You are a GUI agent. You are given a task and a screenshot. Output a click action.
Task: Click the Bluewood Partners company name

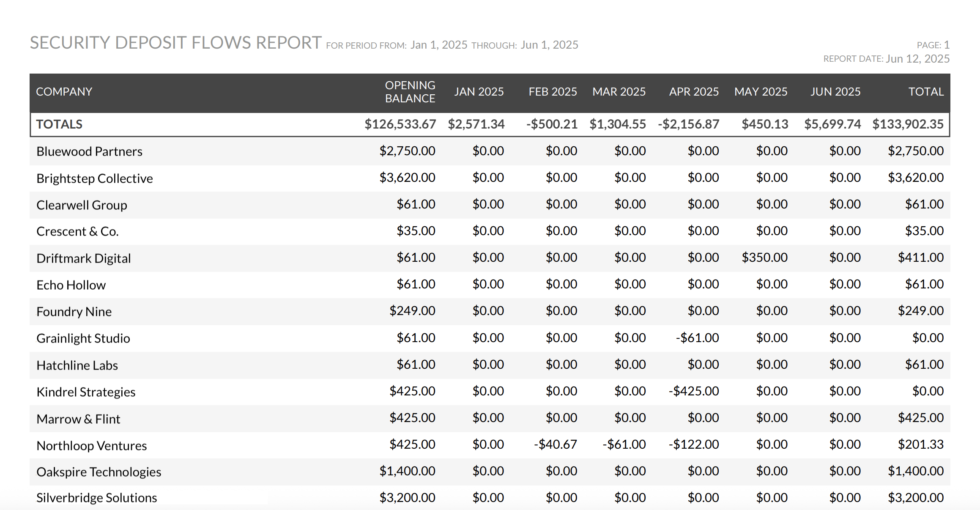[x=89, y=151]
